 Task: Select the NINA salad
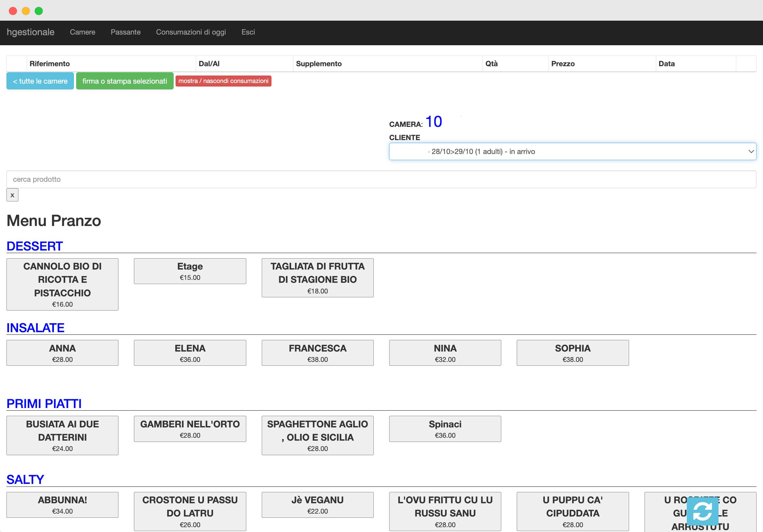pyautogui.click(x=445, y=353)
